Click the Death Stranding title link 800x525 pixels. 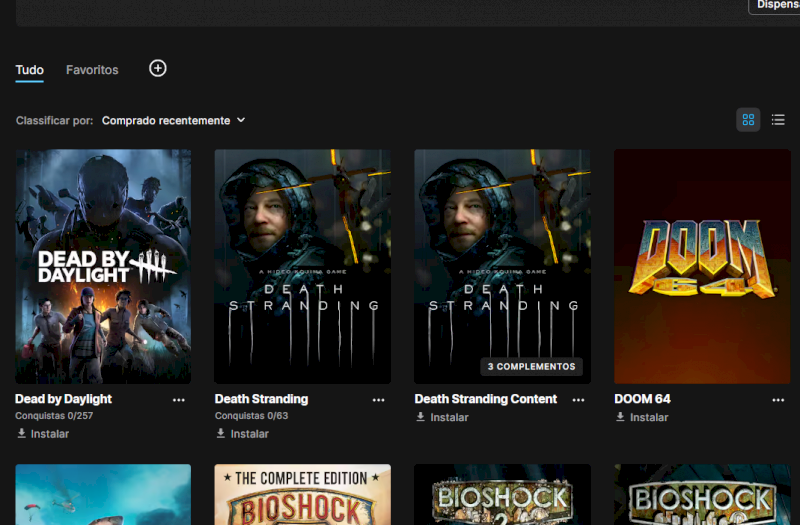261,399
